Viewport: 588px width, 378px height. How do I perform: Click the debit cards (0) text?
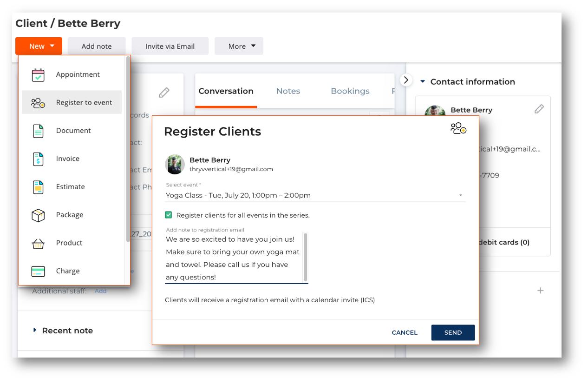tap(503, 242)
